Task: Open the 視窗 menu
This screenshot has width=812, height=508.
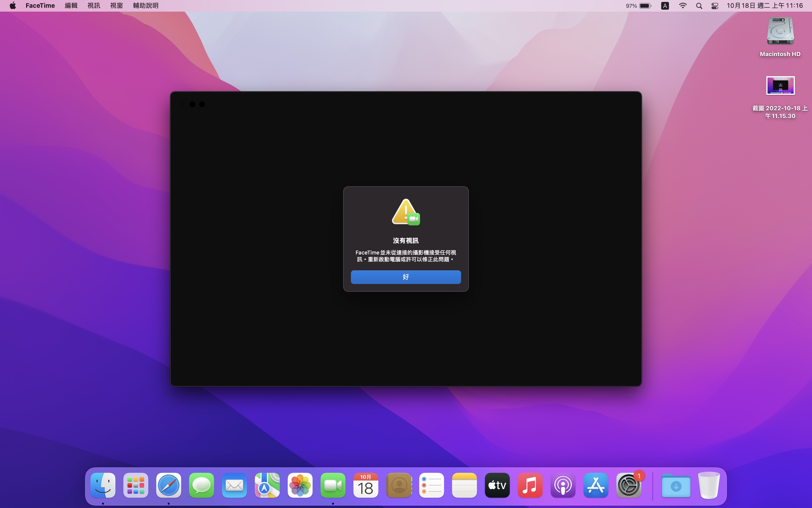Action: coord(116,6)
